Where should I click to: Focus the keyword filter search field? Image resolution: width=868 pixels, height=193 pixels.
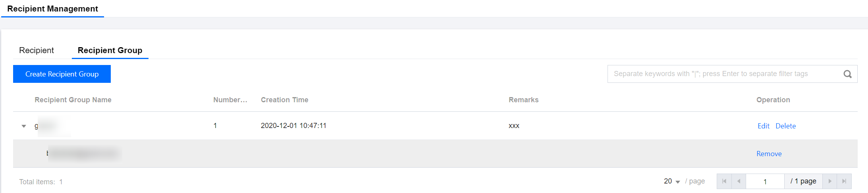pos(723,74)
